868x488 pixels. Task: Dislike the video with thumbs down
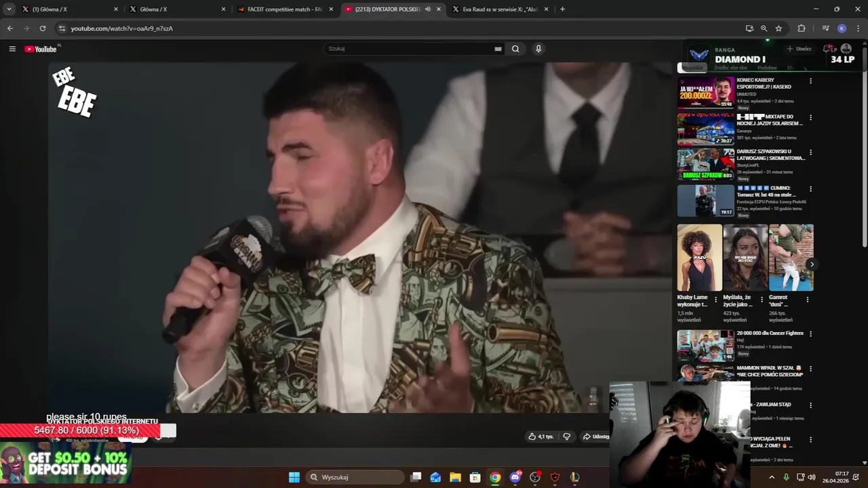(567, 436)
